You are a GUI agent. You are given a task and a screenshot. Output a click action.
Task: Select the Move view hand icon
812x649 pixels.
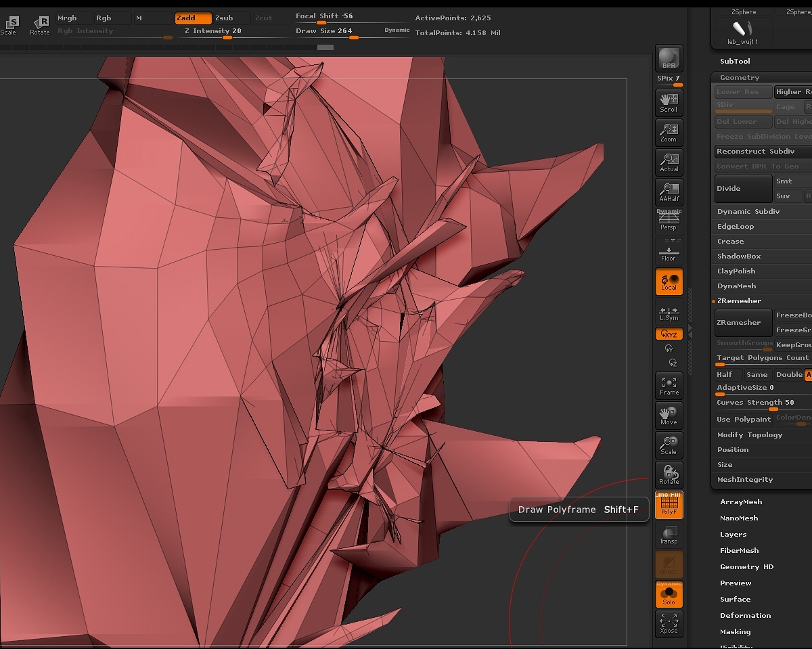[x=669, y=415]
